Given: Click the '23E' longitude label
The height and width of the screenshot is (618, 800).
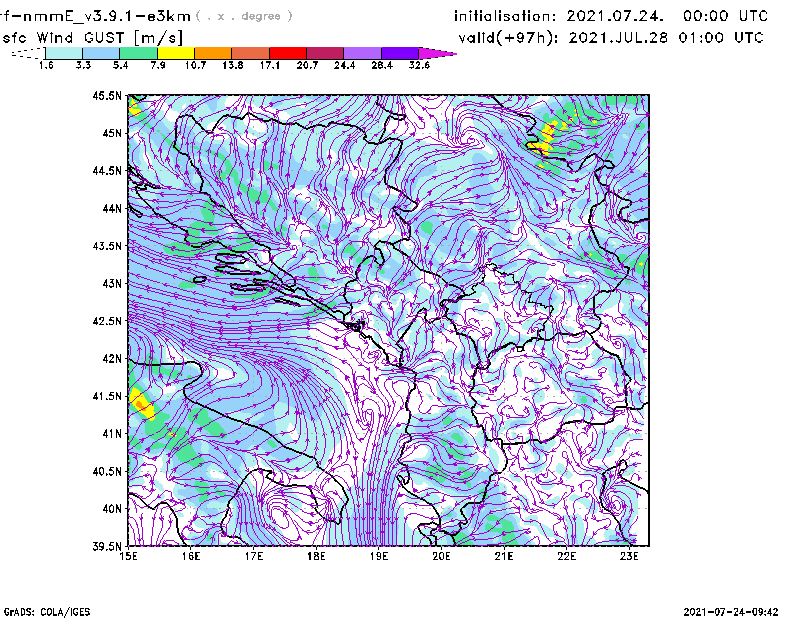Looking at the screenshot, I should pyautogui.click(x=629, y=556).
